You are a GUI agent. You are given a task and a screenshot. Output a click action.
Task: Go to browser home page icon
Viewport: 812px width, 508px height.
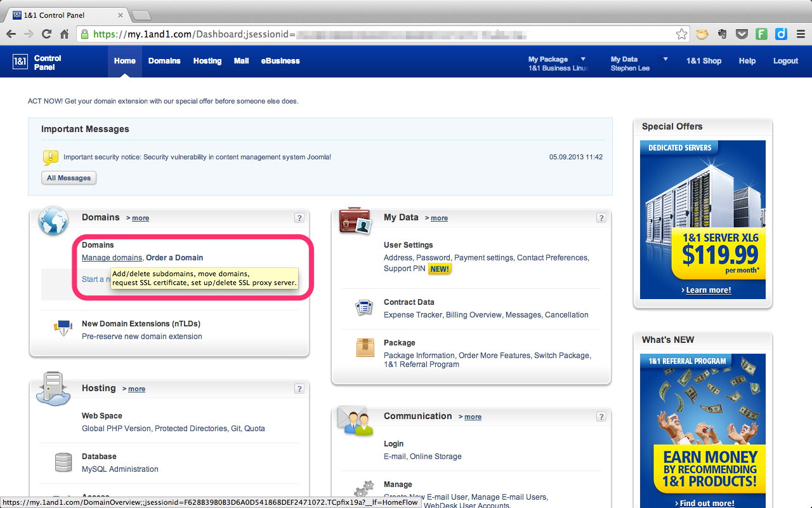[x=64, y=34]
